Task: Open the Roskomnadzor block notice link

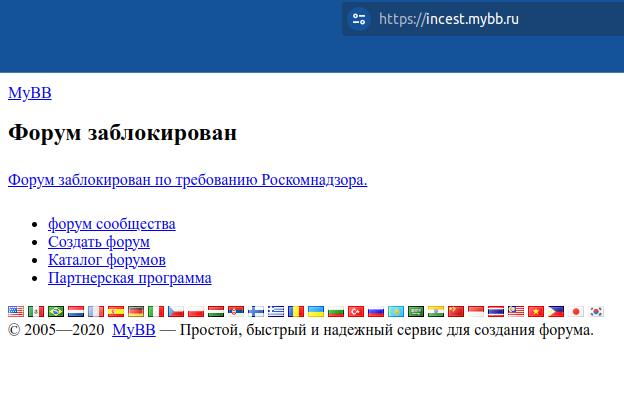Action: (x=187, y=180)
